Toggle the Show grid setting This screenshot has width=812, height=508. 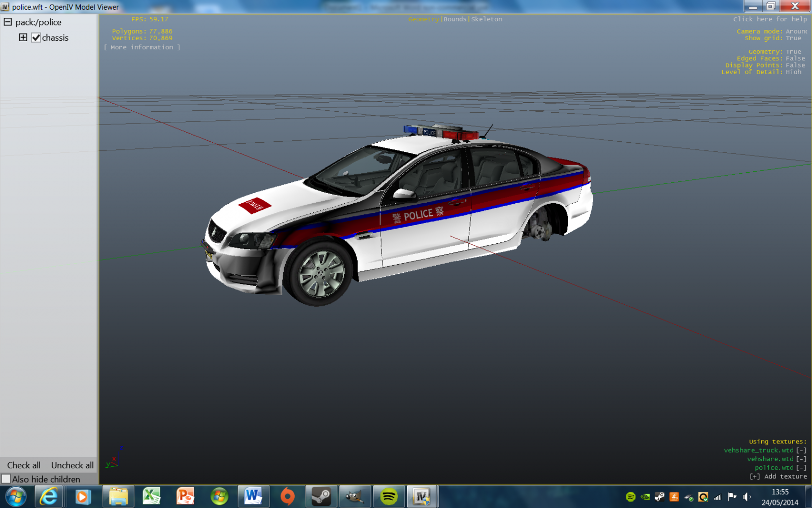pyautogui.click(x=793, y=38)
